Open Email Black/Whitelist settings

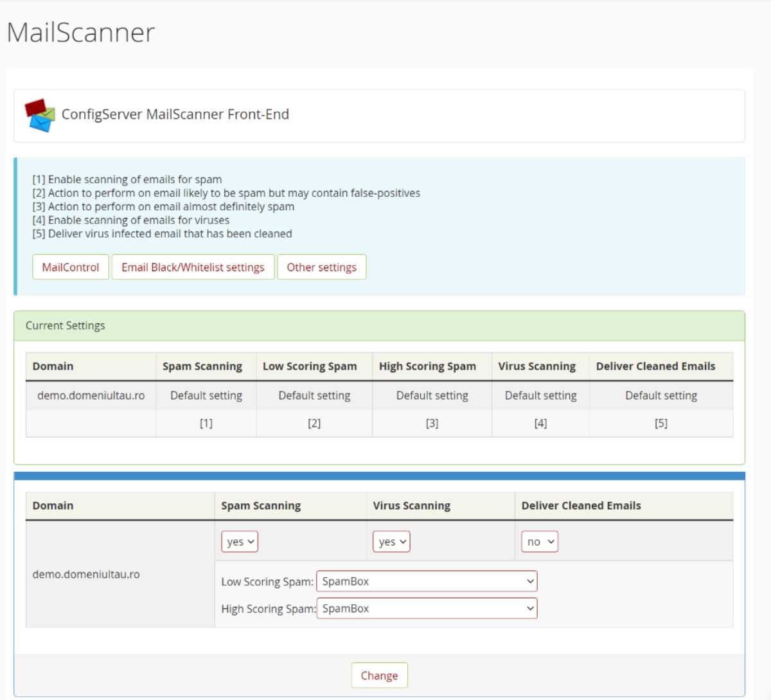click(193, 267)
